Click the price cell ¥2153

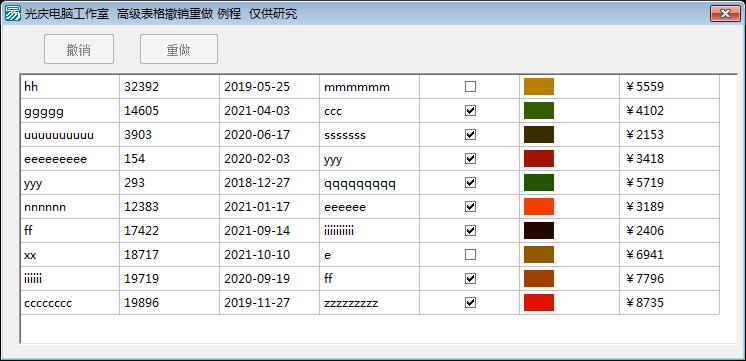(669, 135)
